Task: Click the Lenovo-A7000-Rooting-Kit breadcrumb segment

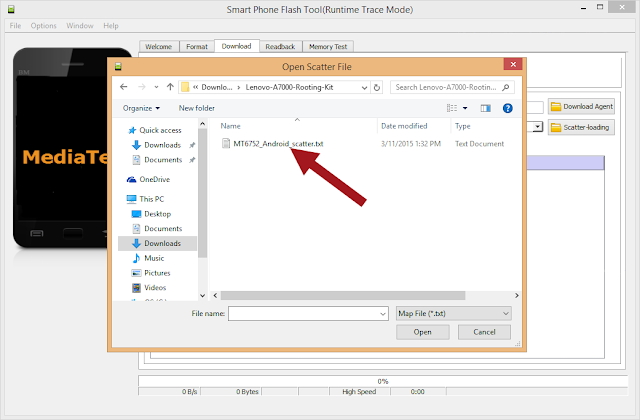Action: coord(289,87)
